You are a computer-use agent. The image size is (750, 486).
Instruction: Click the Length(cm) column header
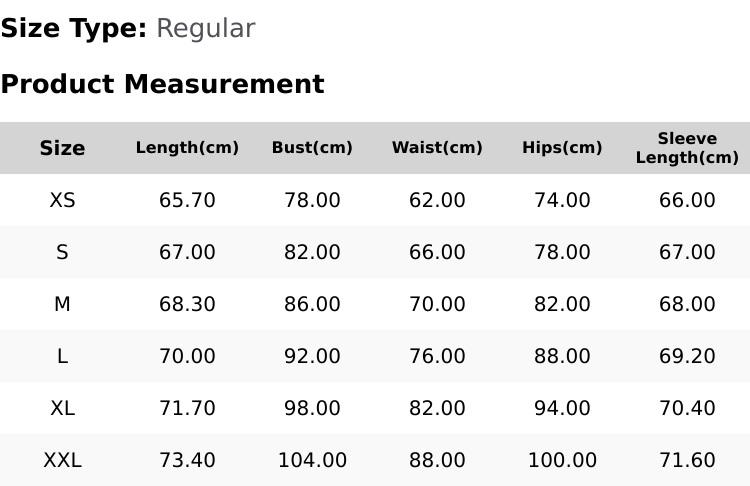[x=187, y=148]
